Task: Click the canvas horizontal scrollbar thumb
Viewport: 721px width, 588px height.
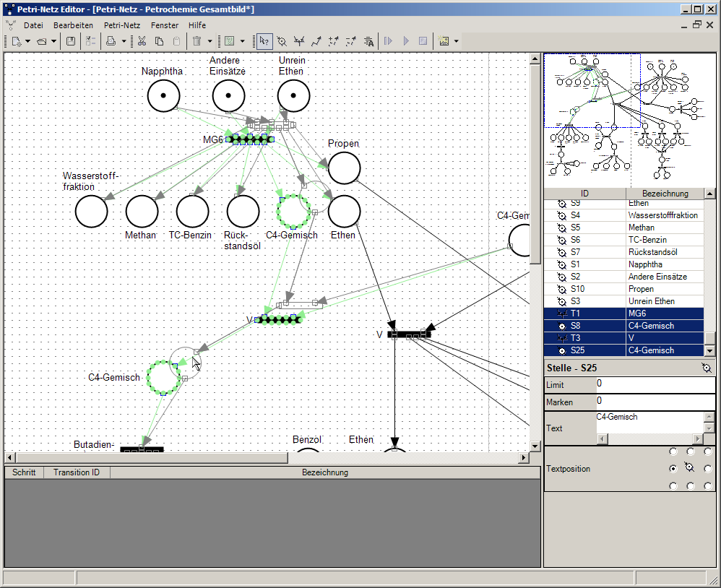Action: [x=151, y=457]
